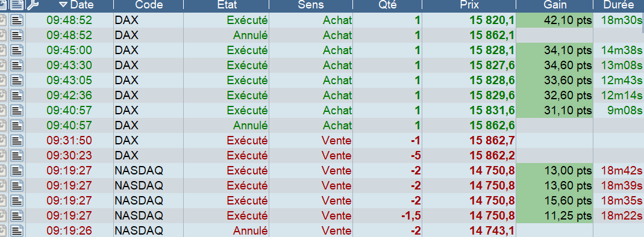Select the 15 862,7 price cell

click(x=469, y=141)
